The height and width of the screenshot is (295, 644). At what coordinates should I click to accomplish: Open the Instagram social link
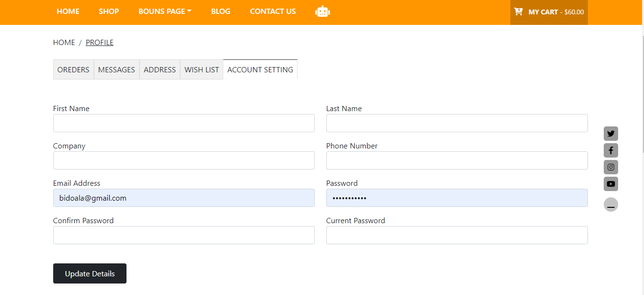tap(611, 167)
